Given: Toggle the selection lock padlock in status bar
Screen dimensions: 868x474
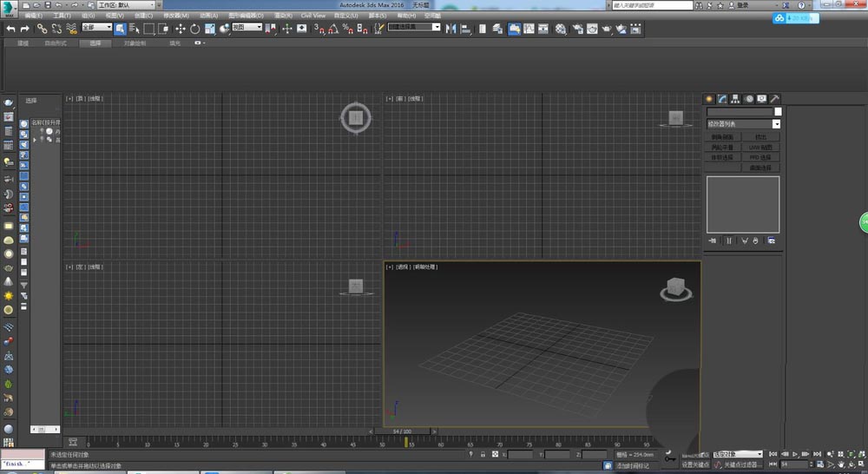Looking at the screenshot, I should pyautogui.click(x=483, y=454).
